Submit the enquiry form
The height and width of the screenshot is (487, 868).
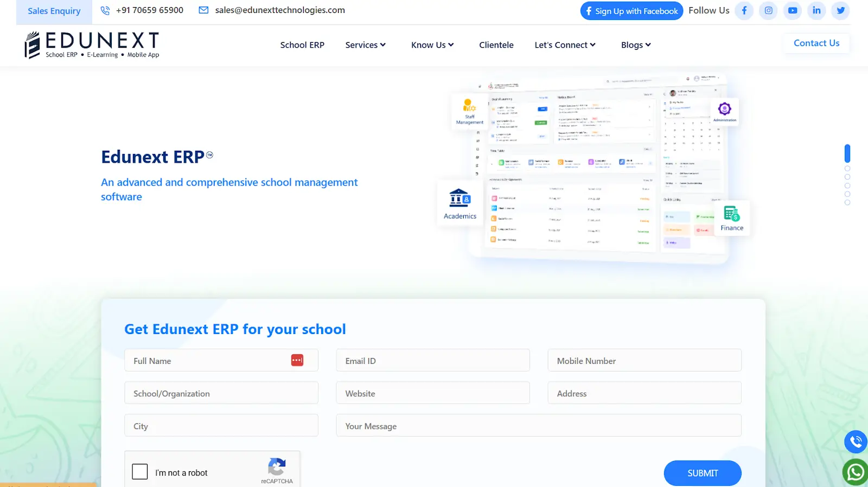pyautogui.click(x=703, y=473)
